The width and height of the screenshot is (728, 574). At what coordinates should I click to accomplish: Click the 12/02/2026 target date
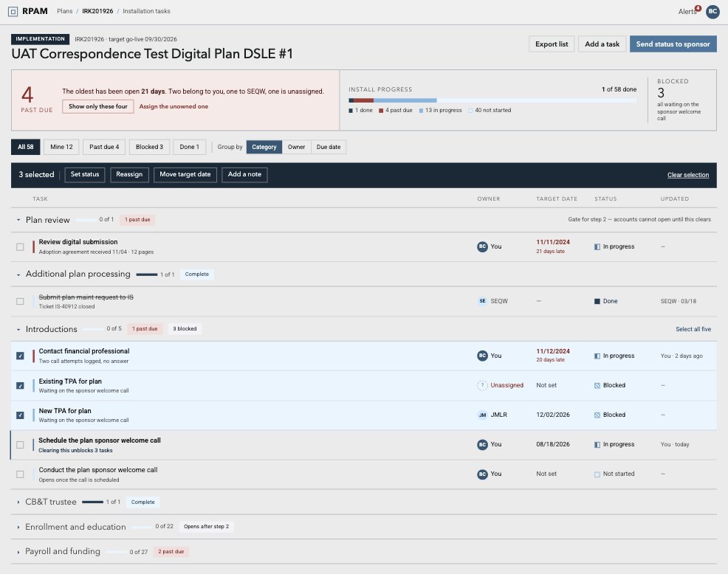(552, 415)
